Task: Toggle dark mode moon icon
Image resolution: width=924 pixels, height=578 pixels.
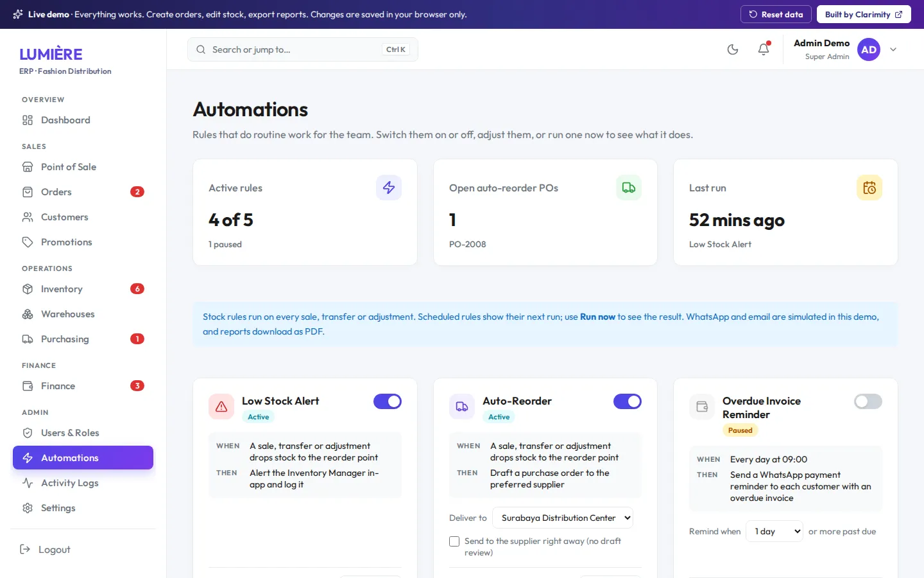Action: tap(733, 49)
